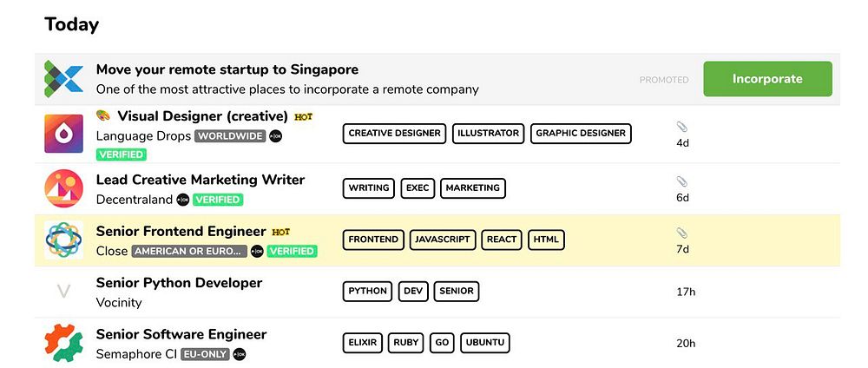Click the WORLDWIDE location badge
The width and height of the screenshot is (868, 368).
point(230,135)
